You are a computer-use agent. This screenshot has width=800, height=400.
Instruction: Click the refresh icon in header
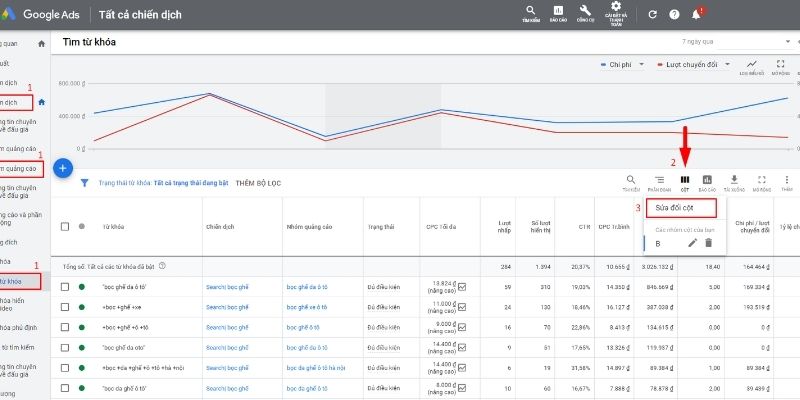click(x=653, y=14)
